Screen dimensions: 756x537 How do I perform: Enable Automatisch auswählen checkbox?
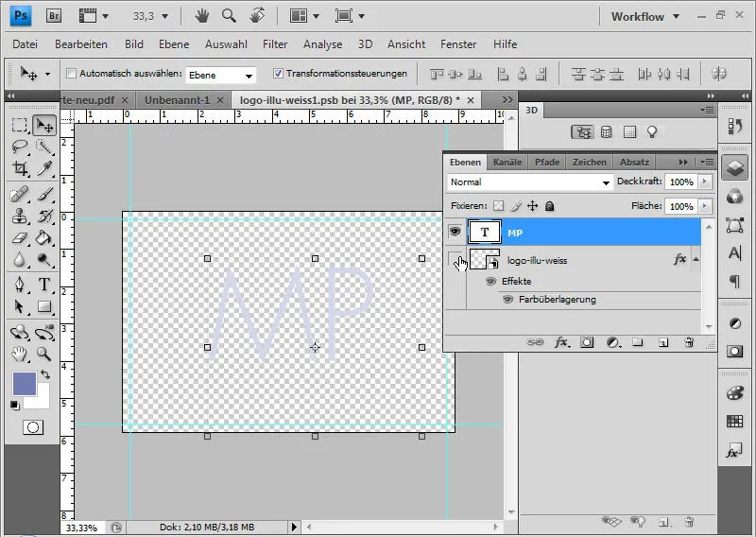72,74
